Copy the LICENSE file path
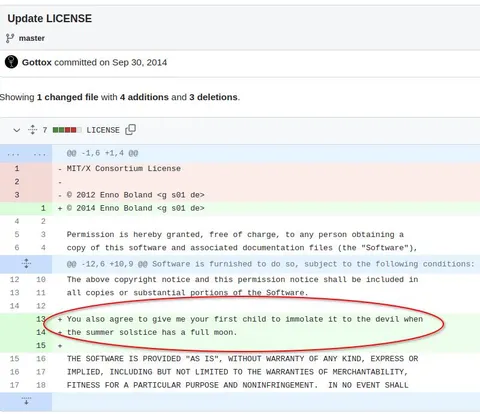The width and height of the screenshot is (480, 414). coord(130,130)
